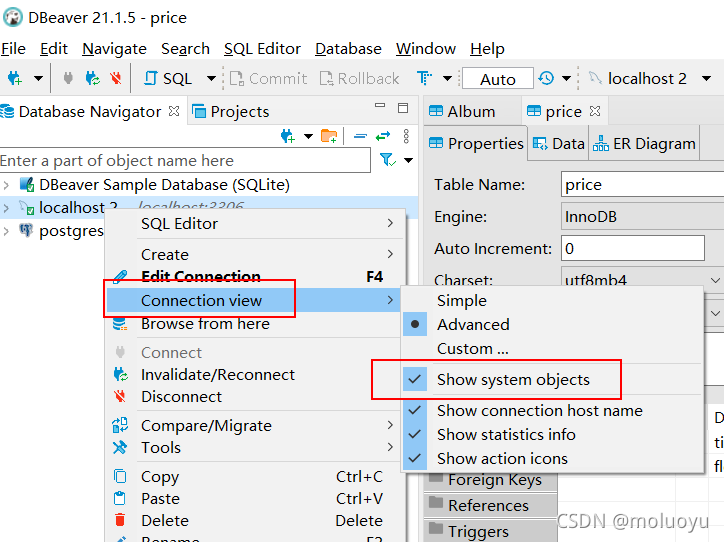Image resolution: width=724 pixels, height=542 pixels.
Task: Click the Table Name input field
Action: point(642,185)
